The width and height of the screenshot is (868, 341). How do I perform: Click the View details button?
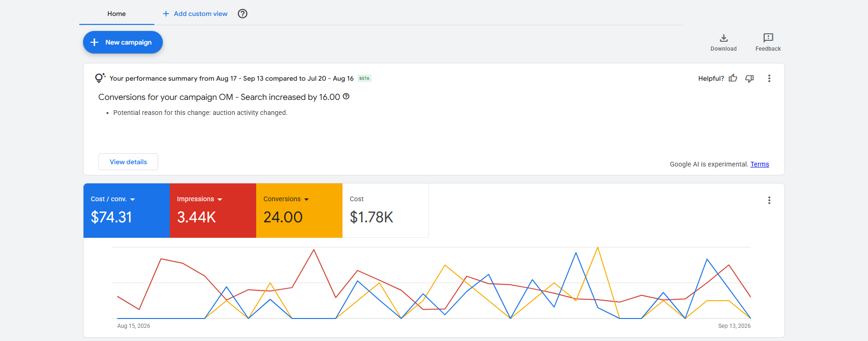[x=128, y=162]
